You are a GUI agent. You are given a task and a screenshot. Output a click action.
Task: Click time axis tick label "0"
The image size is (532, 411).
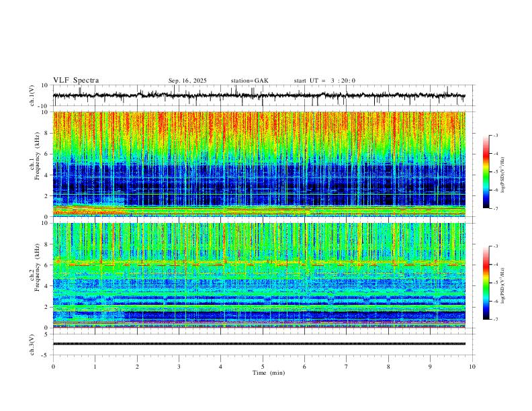point(53,367)
